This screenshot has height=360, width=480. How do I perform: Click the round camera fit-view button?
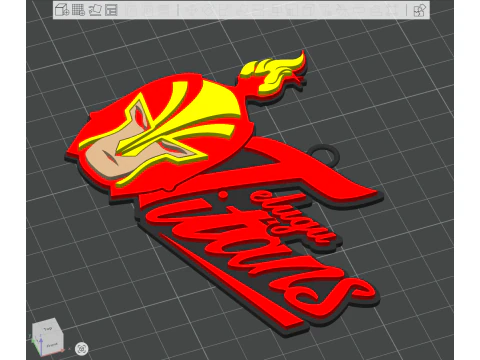pyautogui.click(x=82, y=349)
